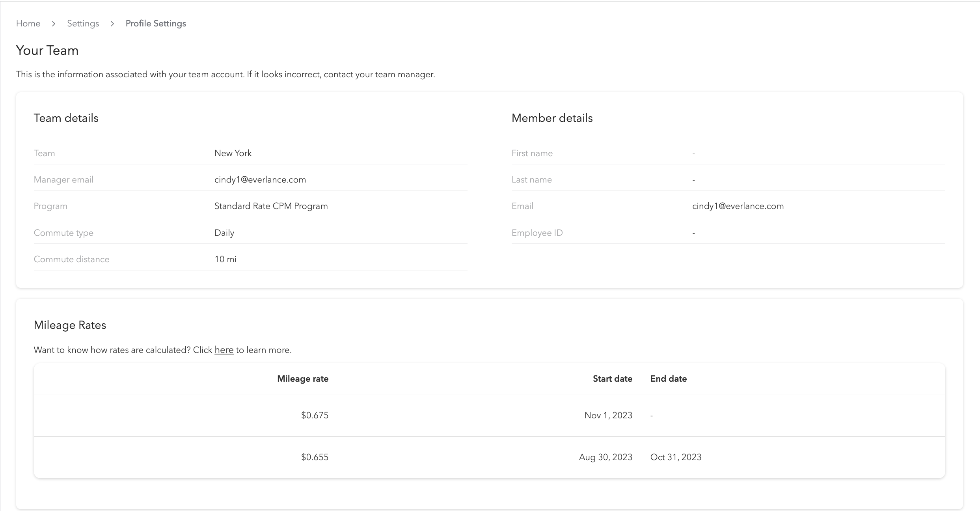980x511 pixels.
Task: Click Mileage rate column header
Action: click(x=302, y=379)
